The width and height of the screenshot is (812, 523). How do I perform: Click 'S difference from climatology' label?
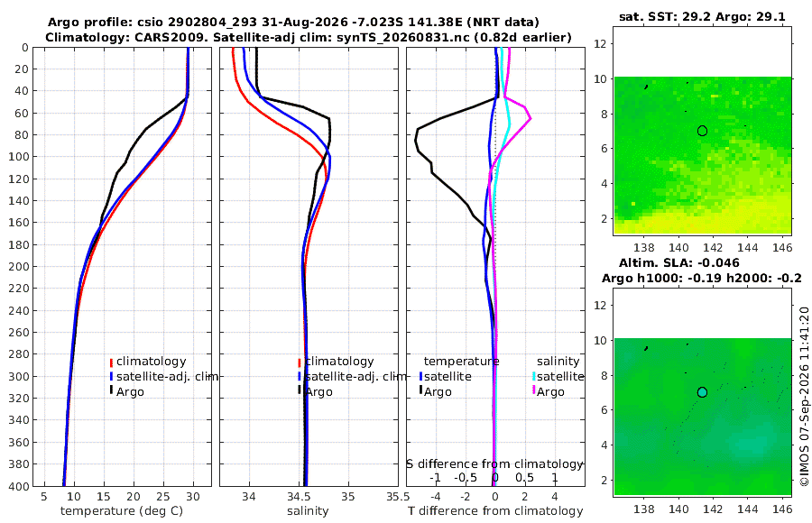(x=494, y=463)
